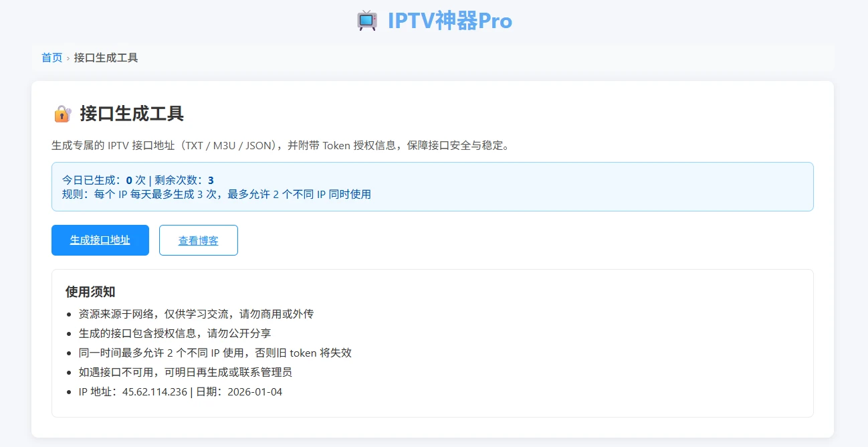Open the 查看博客 page
This screenshot has height=447, width=868.
pyautogui.click(x=198, y=240)
